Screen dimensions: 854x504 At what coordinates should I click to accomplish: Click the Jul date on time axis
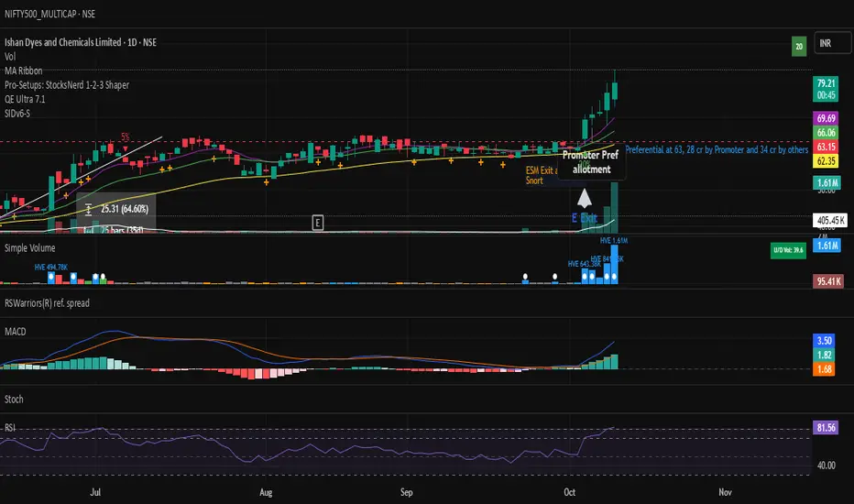click(95, 492)
